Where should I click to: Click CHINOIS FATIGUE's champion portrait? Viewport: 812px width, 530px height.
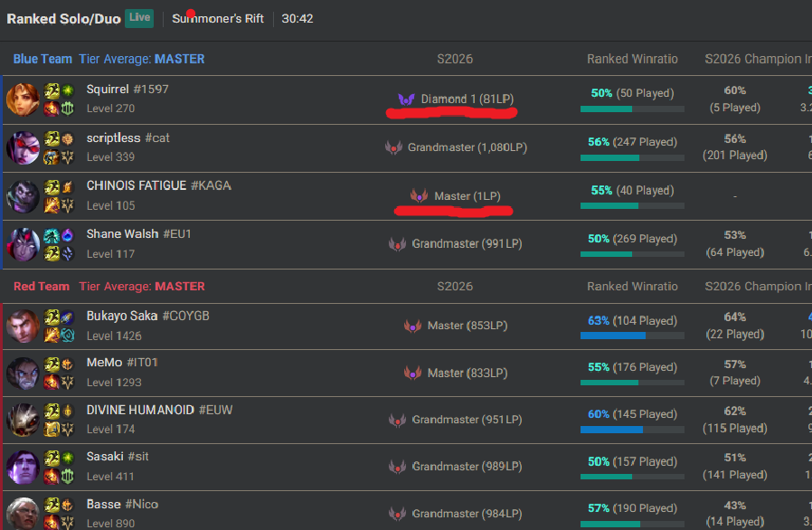(x=23, y=196)
